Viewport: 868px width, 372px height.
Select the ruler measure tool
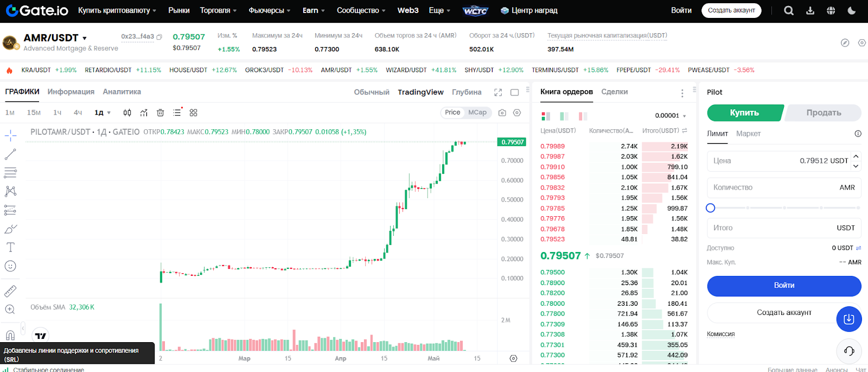click(10, 291)
